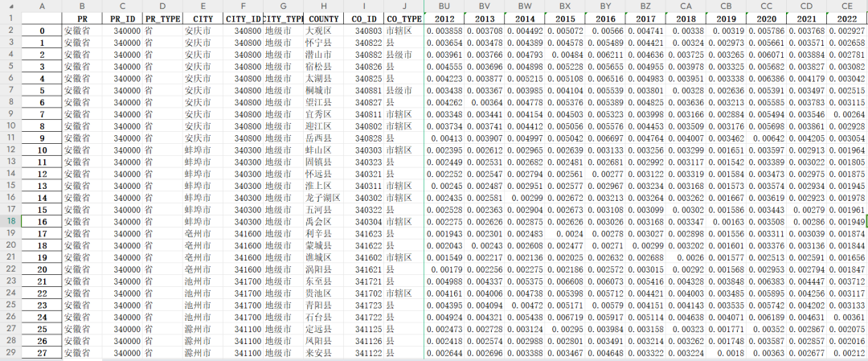
Task: Click the 2021 value 0.004631 for 石台县
Action: [807, 317]
